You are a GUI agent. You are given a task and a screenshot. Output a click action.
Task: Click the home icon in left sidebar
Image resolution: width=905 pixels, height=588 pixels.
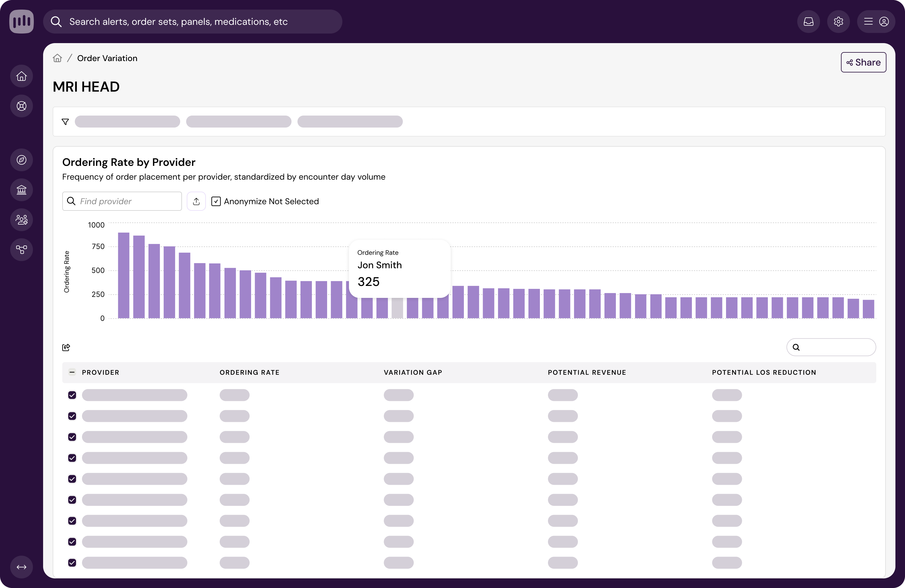[x=22, y=76]
